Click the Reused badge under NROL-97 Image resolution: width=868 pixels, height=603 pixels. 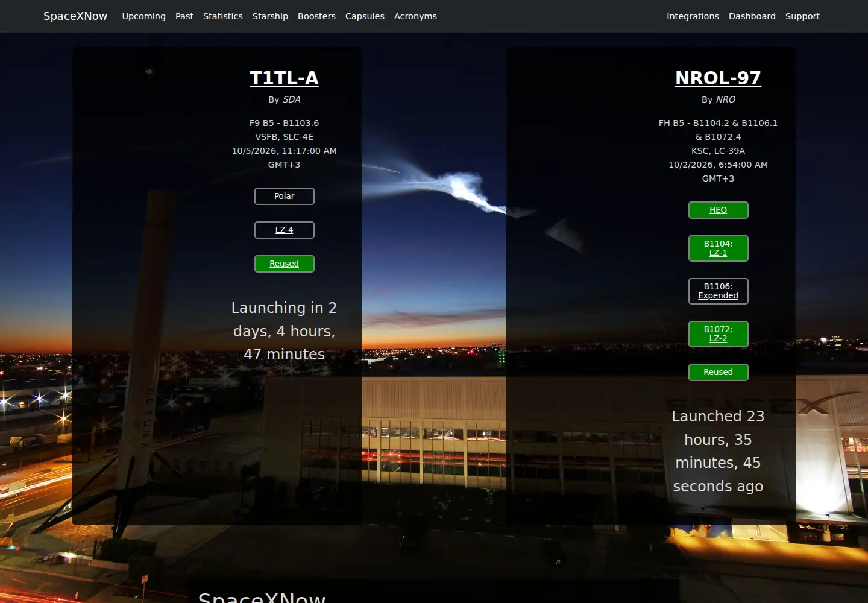[x=718, y=372]
